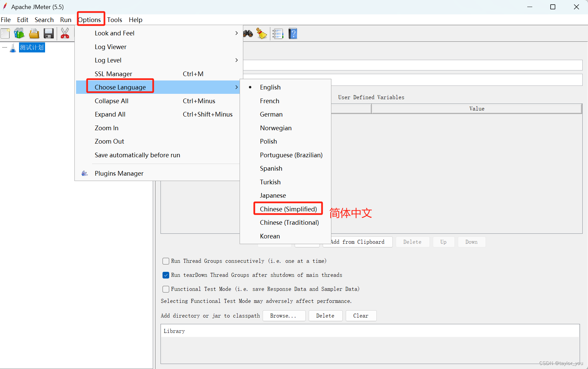Screen dimensions: 588x369
Task: Click the test plan name input field
Action: (x=413, y=65)
